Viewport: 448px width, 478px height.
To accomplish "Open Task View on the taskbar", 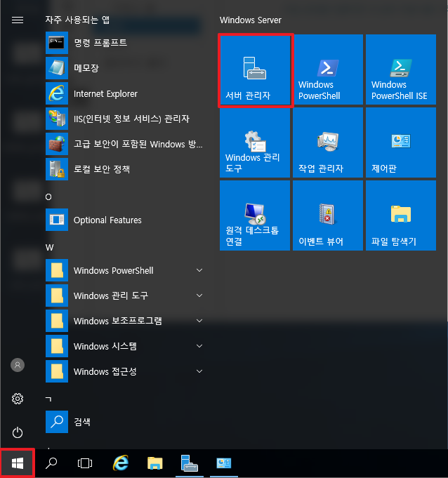I will coord(85,463).
